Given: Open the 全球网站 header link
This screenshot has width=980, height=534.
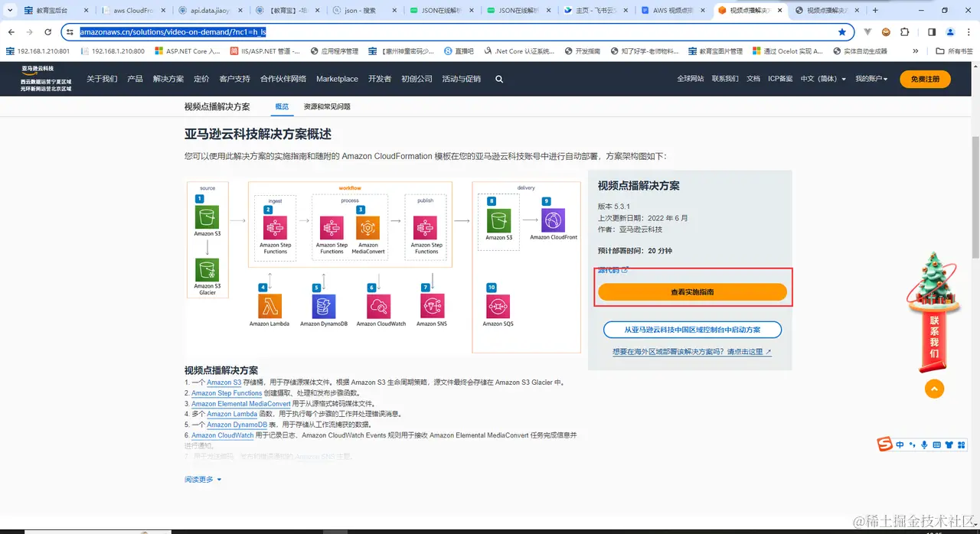Looking at the screenshot, I should [691, 79].
